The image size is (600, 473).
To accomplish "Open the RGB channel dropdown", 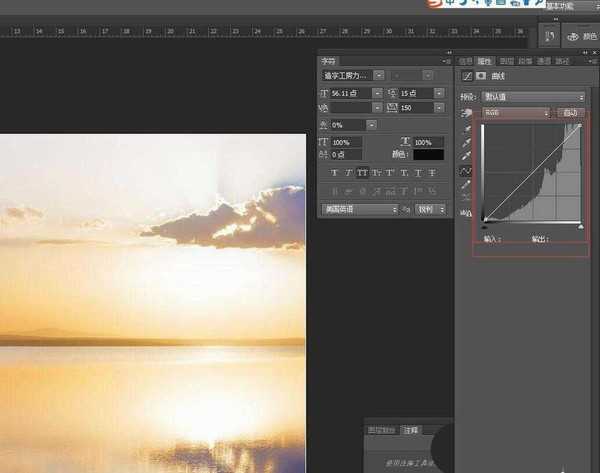I will [x=516, y=114].
